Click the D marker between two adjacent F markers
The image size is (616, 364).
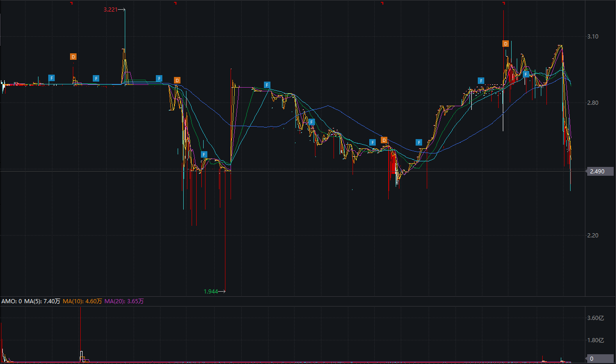tap(384, 140)
